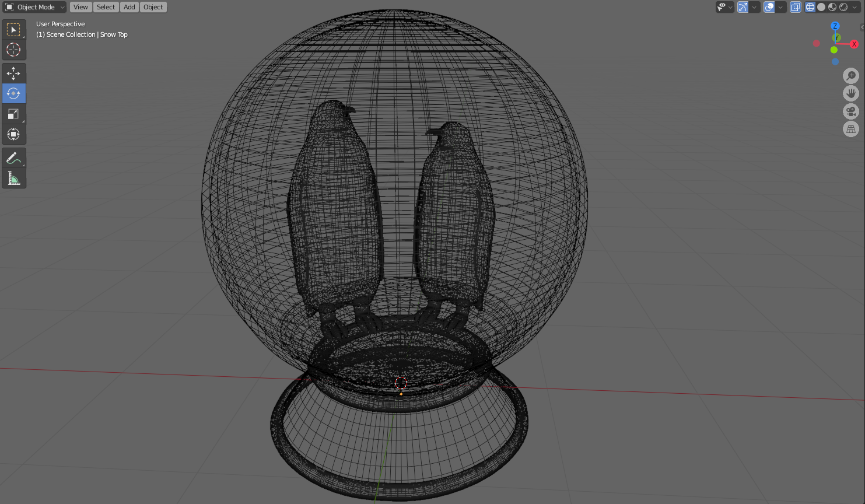Click the 'User Perspective' viewport label

point(61,24)
